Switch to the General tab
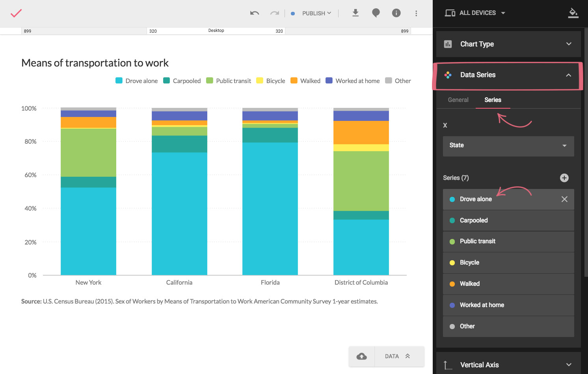 point(458,100)
